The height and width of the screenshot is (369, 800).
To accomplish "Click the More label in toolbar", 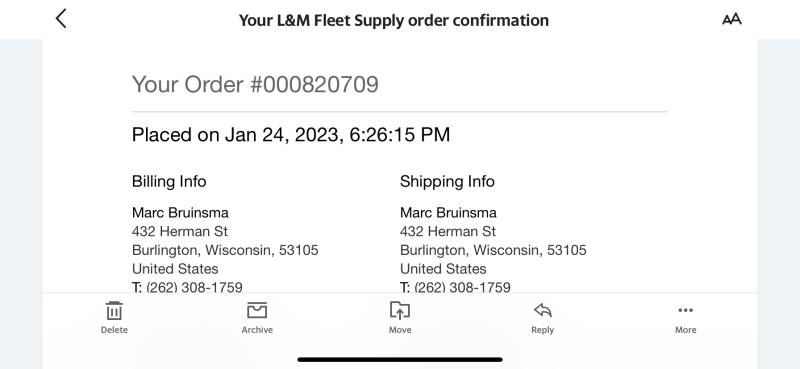I will [685, 330].
